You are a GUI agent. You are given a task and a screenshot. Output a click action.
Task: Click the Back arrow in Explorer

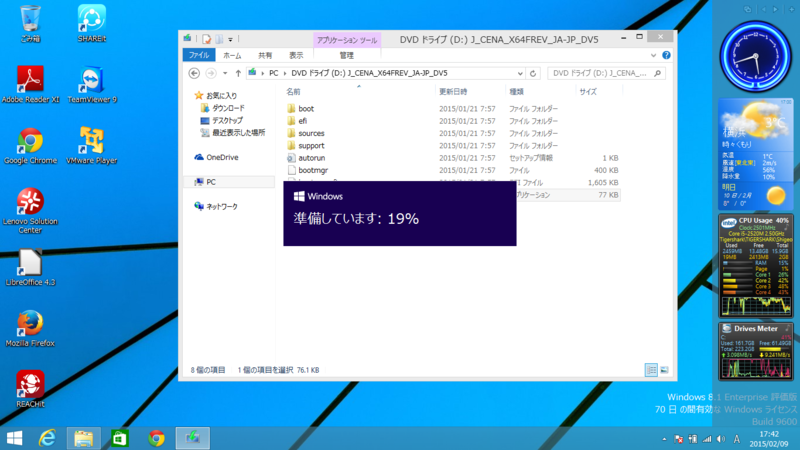click(x=194, y=73)
